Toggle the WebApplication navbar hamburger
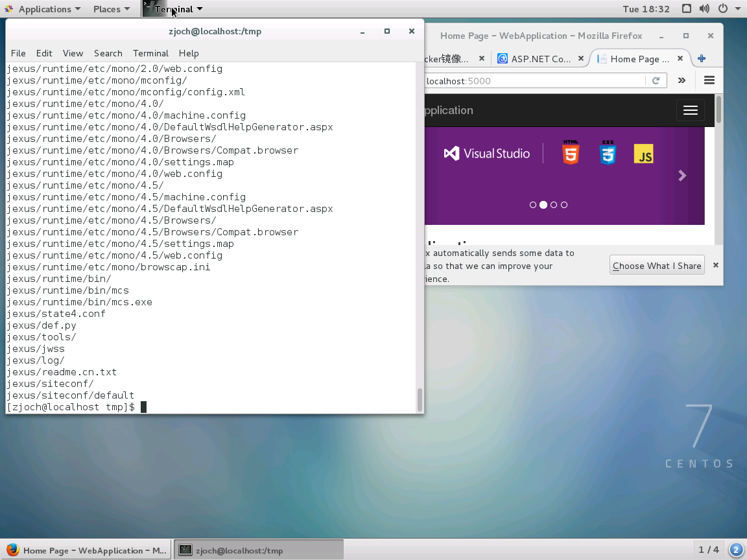The width and height of the screenshot is (747, 560). coord(690,110)
